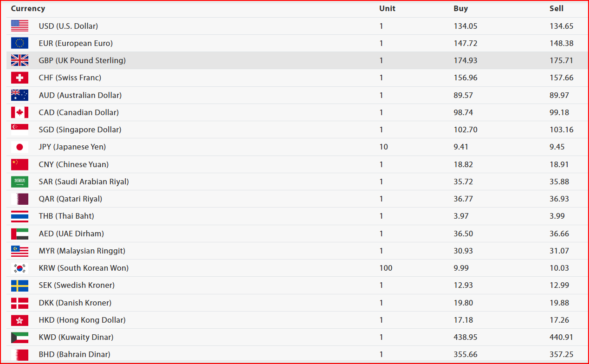Click the Sell column header

(x=556, y=8)
